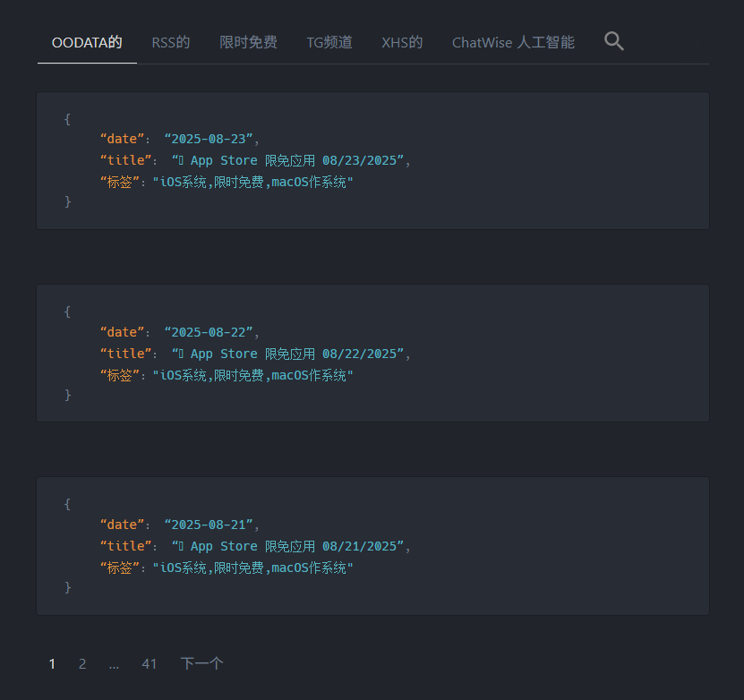Go to pagination page 2
This screenshot has height=700, width=744.
[x=82, y=663]
